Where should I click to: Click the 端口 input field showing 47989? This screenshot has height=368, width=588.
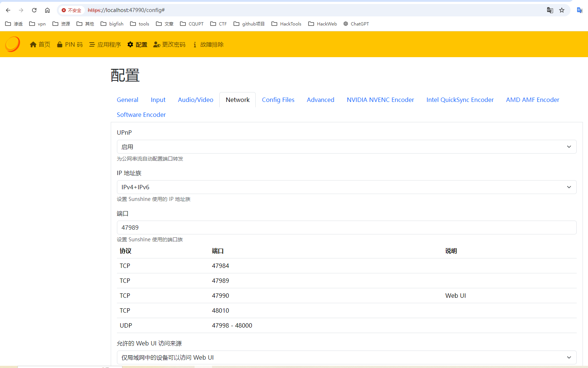tap(346, 227)
